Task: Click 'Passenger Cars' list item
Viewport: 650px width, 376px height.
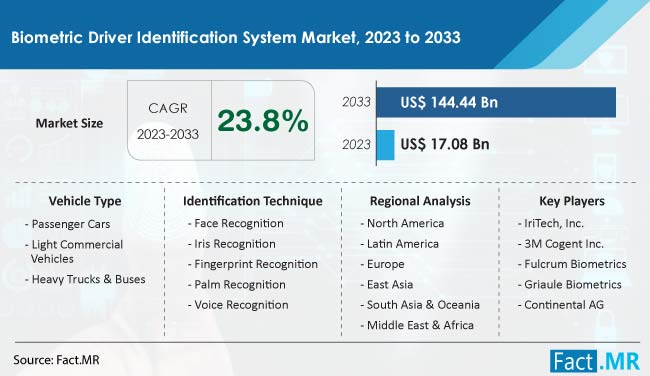Action: (68, 224)
